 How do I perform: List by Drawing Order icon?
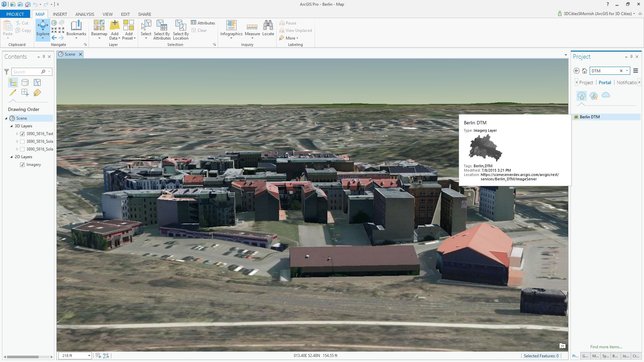pyautogui.click(x=13, y=82)
